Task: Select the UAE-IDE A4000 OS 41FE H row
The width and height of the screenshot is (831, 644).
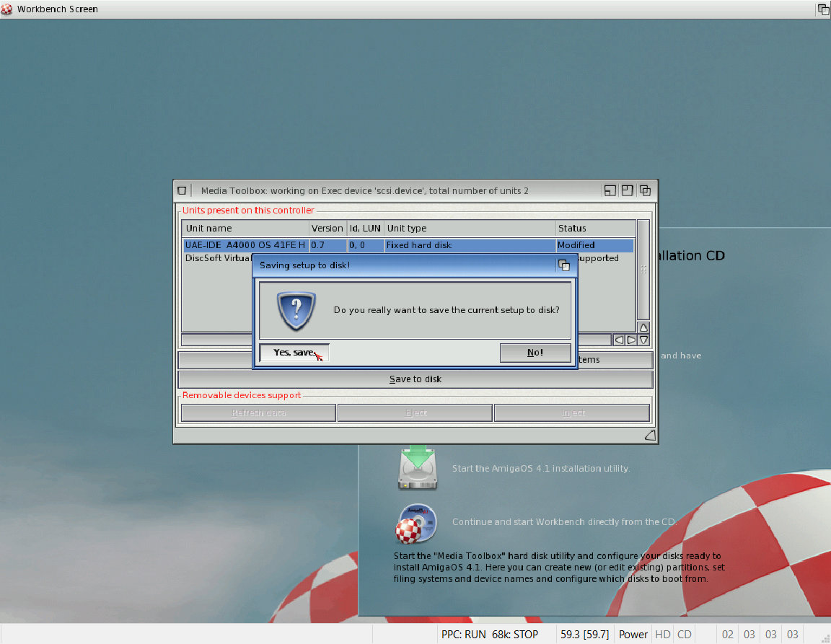Action: 408,245
